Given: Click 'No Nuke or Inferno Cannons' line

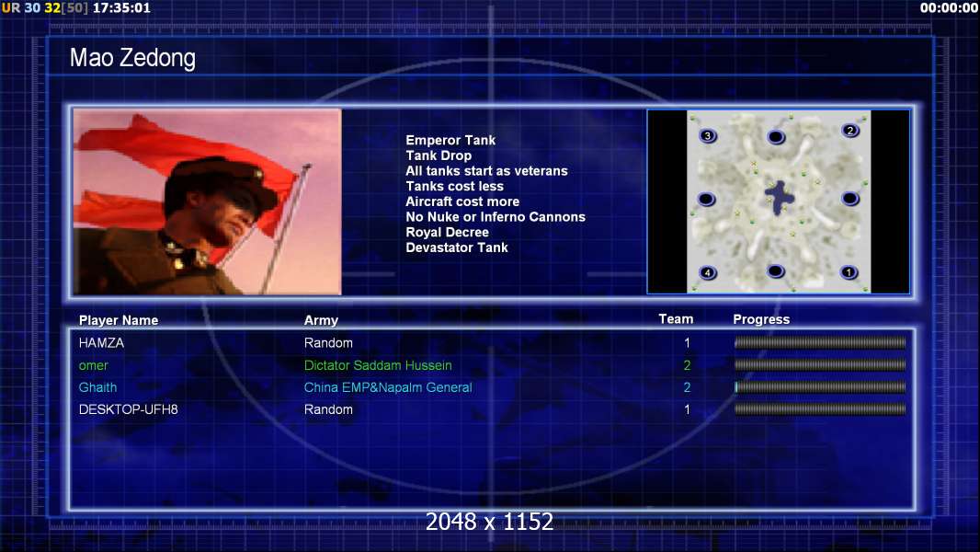Looking at the screenshot, I should click(x=496, y=217).
